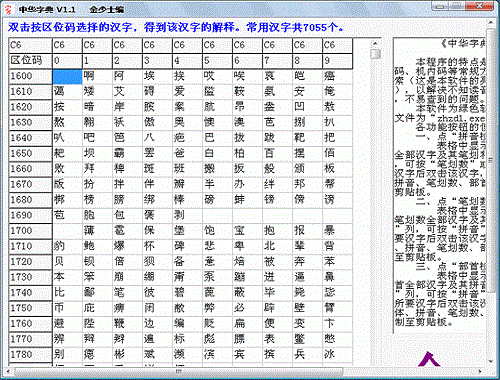Click the window's right vertical scrollbar thumb
Image resolution: width=500 pixels, height=380 pixels.
491,160
